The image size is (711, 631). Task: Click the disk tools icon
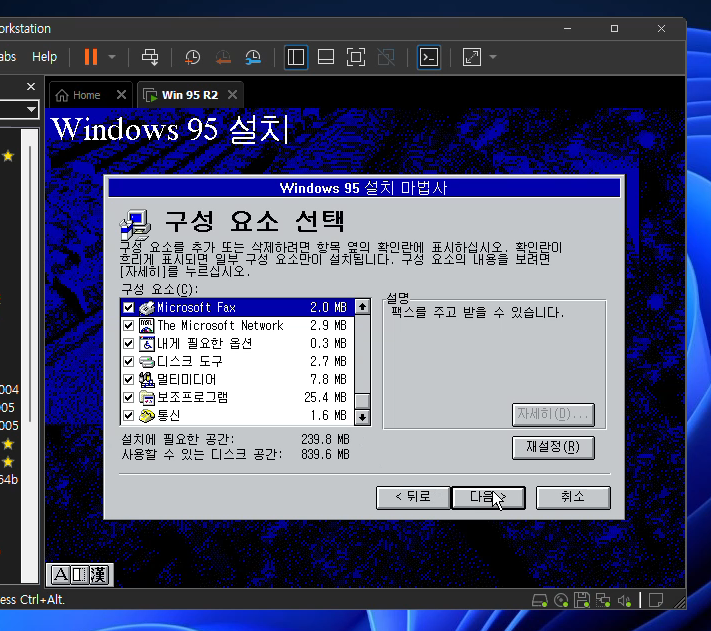(146, 361)
